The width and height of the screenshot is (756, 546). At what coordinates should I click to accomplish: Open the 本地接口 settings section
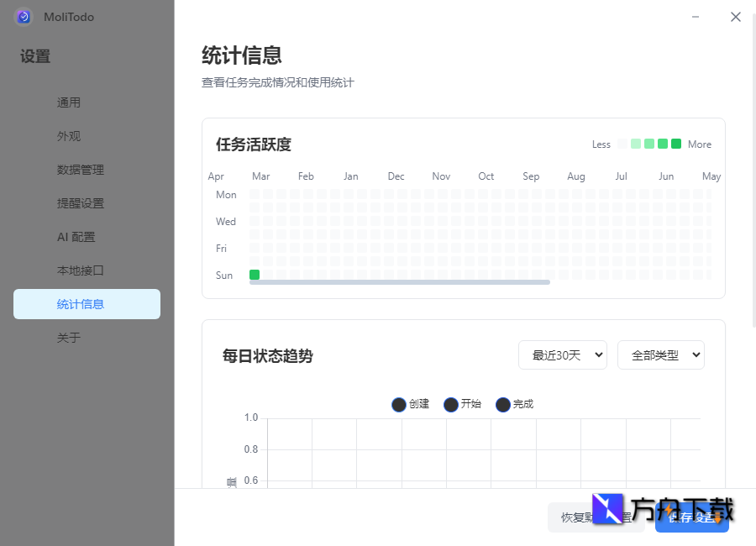click(x=87, y=270)
